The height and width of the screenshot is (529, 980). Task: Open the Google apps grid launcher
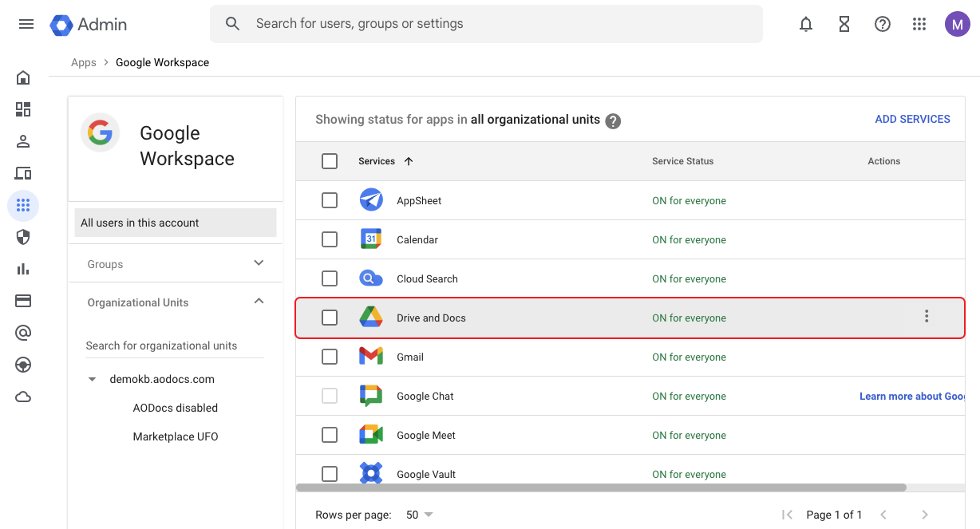pyautogui.click(x=919, y=24)
